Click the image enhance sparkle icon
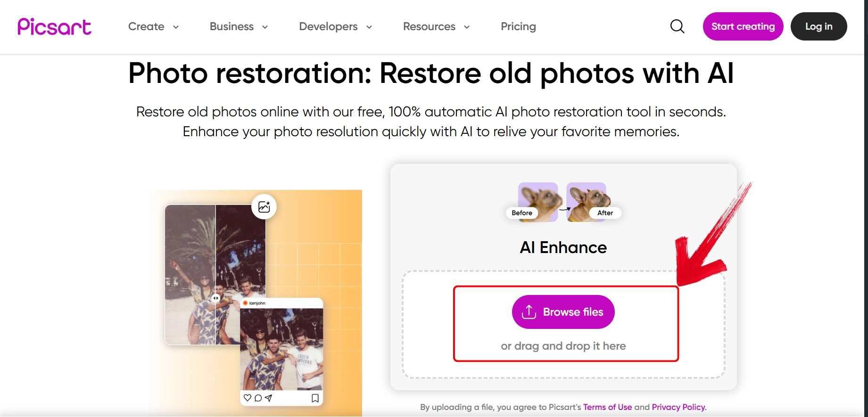The image size is (868, 417). pyautogui.click(x=264, y=206)
